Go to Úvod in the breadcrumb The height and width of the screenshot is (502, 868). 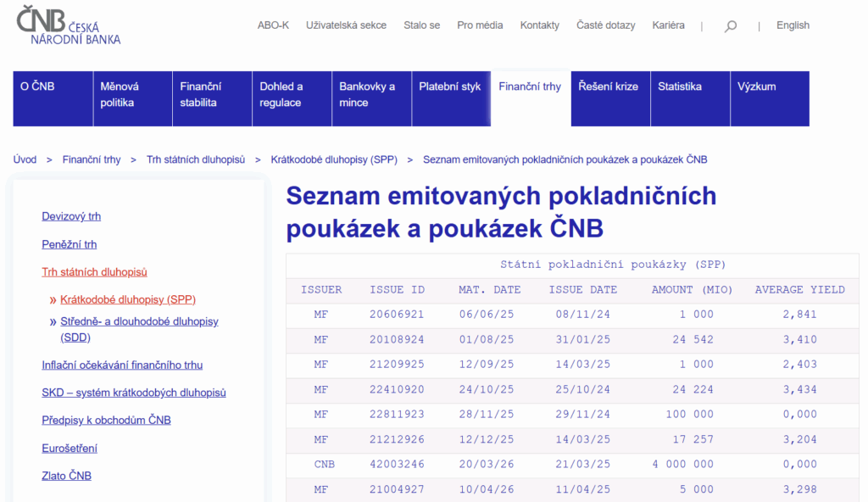pos(25,159)
